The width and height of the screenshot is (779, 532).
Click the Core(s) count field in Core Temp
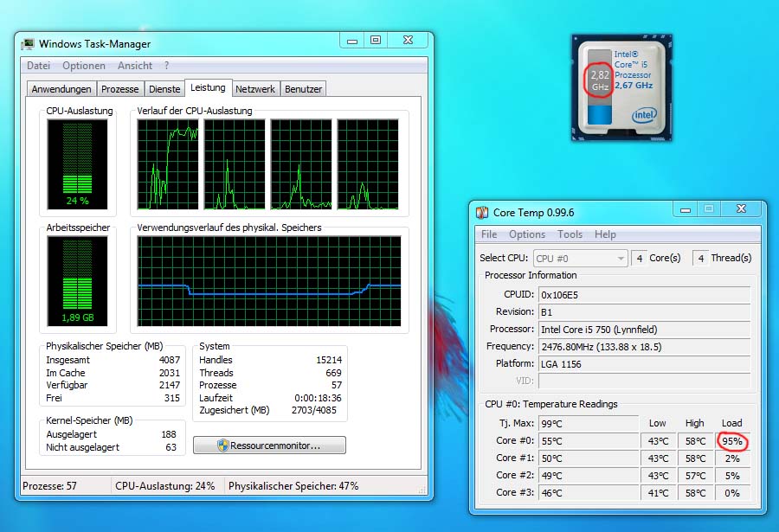[639, 259]
